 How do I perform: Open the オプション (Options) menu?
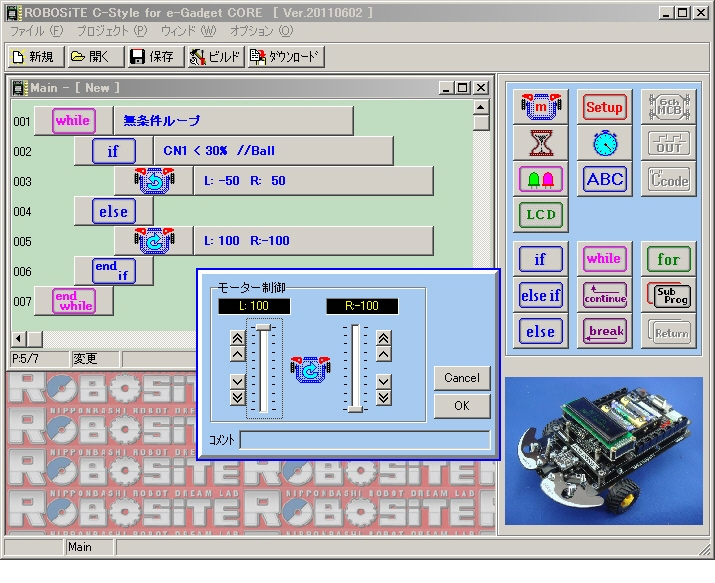(261, 32)
